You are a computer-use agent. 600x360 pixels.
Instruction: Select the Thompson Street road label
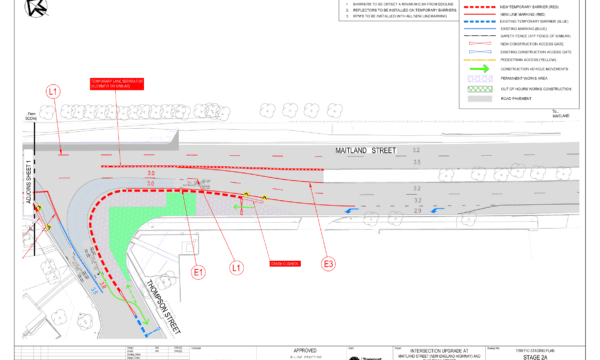[x=163, y=307]
